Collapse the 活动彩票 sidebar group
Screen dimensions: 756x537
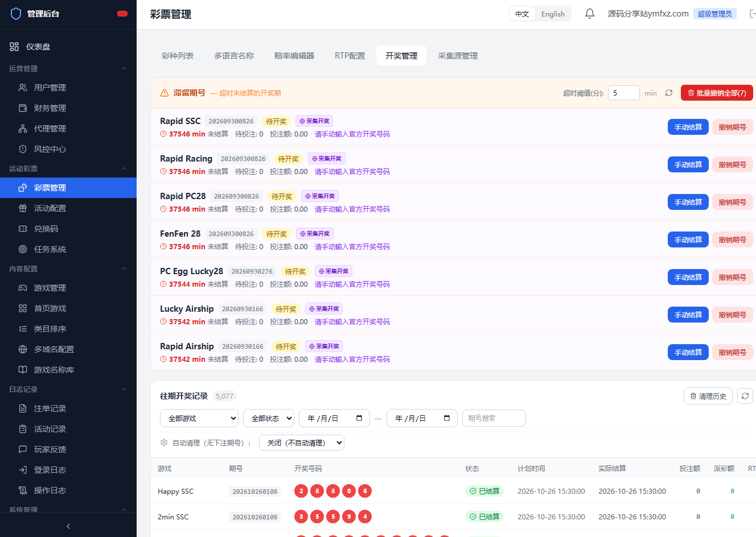tap(68, 168)
